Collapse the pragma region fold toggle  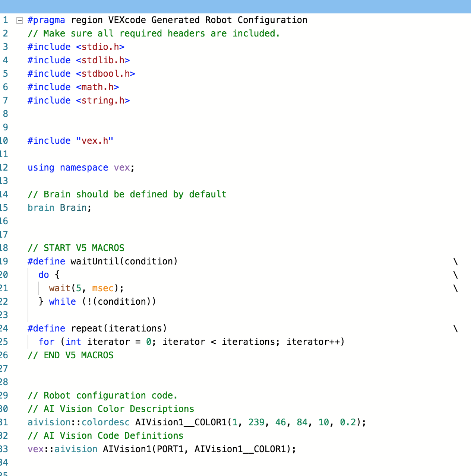coord(20,20)
